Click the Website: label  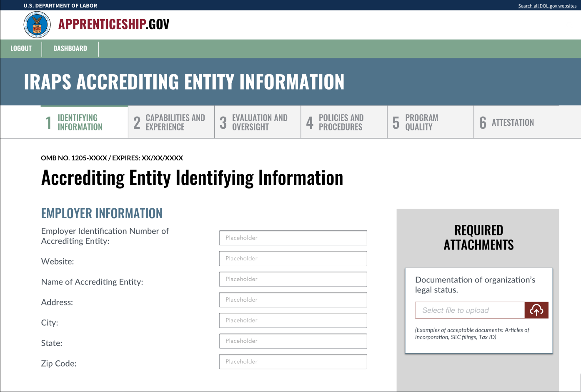pos(58,262)
